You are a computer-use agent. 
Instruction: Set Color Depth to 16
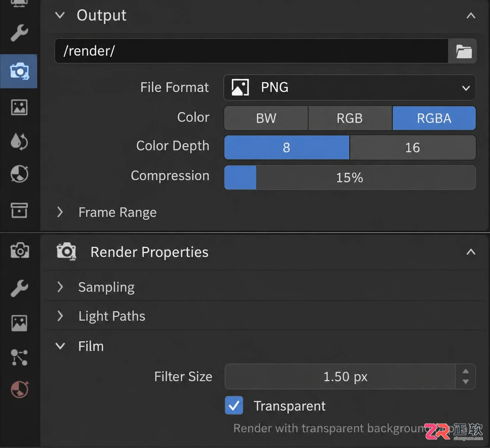point(413,148)
